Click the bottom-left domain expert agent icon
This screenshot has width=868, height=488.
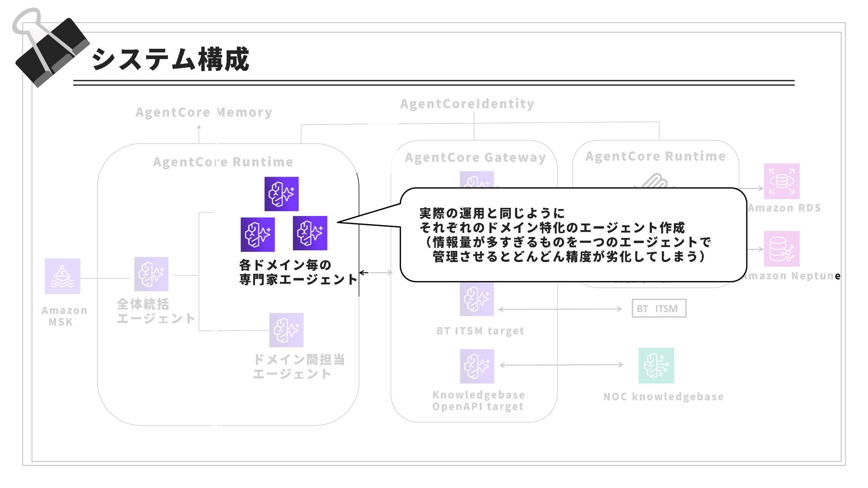coord(258,235)
